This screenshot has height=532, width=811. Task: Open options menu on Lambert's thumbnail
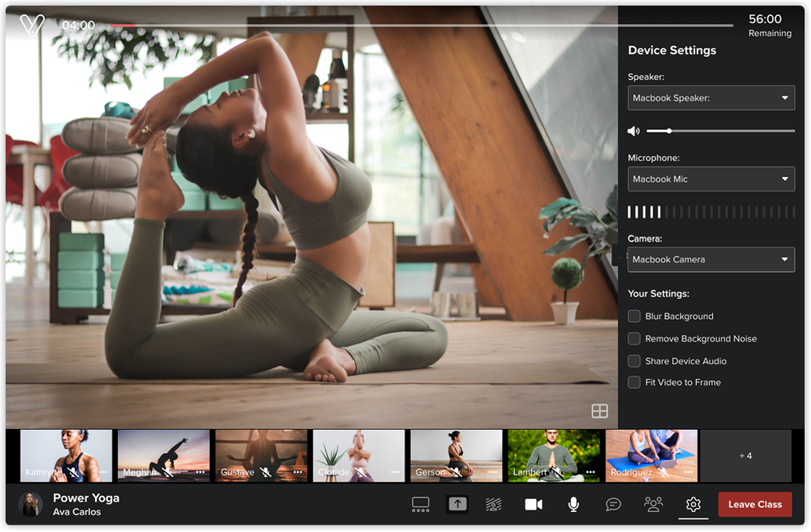[x=591, y=472]
